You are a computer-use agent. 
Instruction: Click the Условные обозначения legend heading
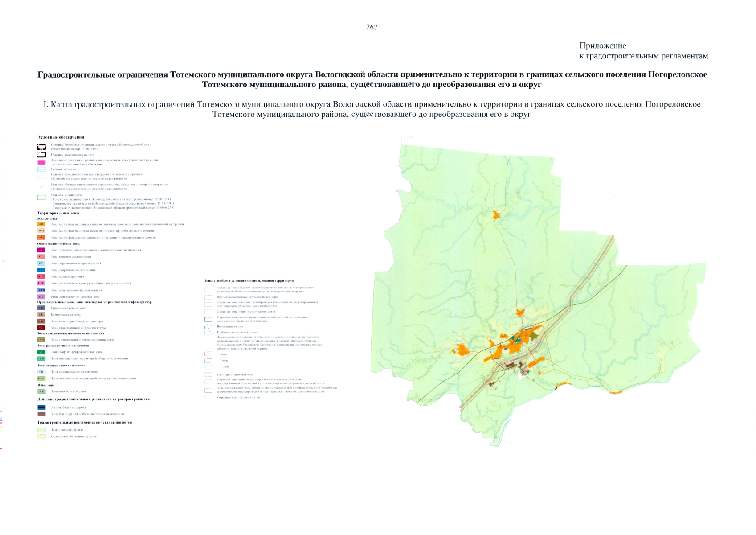point(61,137)
